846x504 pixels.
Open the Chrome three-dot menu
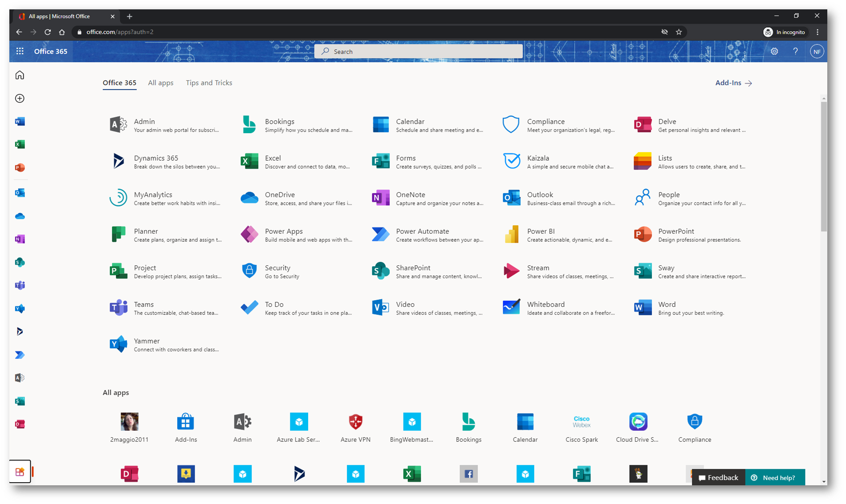818,32
